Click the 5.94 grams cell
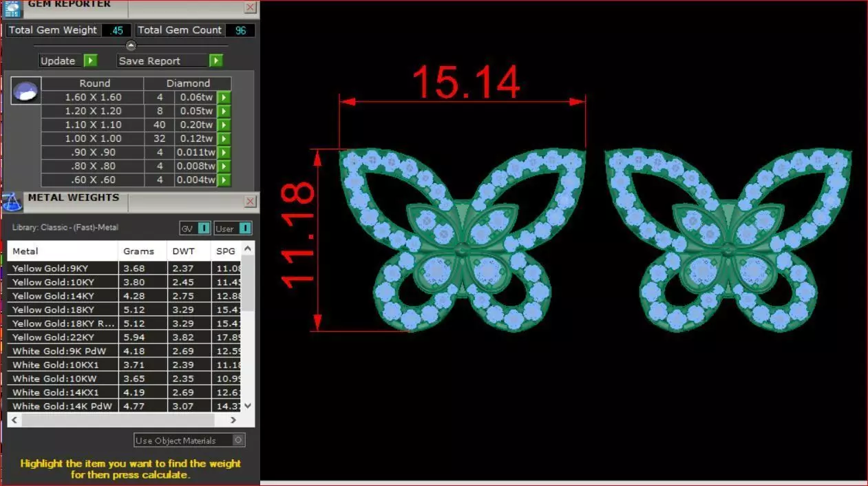Viewport: 868px width, 486px height. (143, 337)
